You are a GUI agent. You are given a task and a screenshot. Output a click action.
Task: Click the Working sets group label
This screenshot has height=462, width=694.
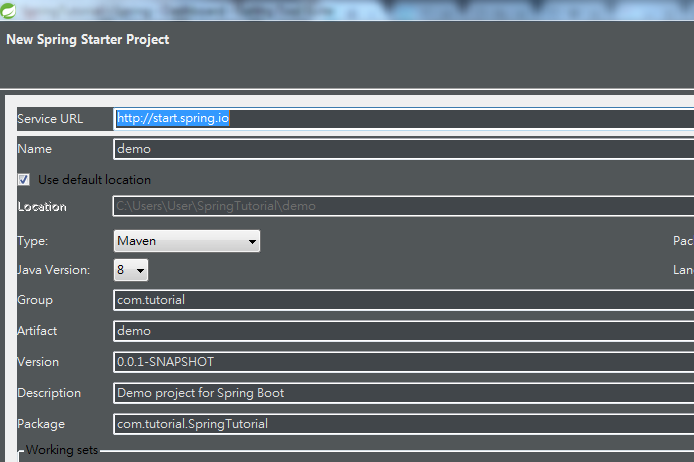coord(62,450)
